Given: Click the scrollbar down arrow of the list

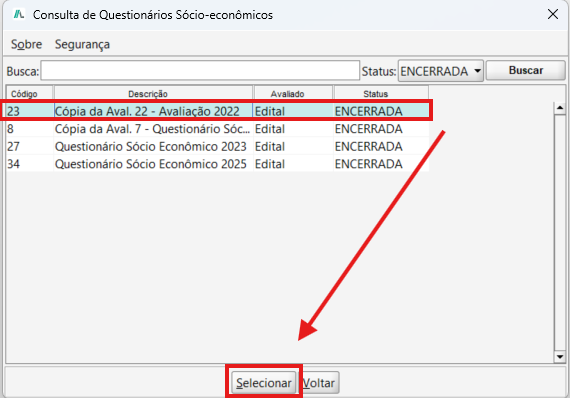Looking at the screenshot, I should [559, 357].
